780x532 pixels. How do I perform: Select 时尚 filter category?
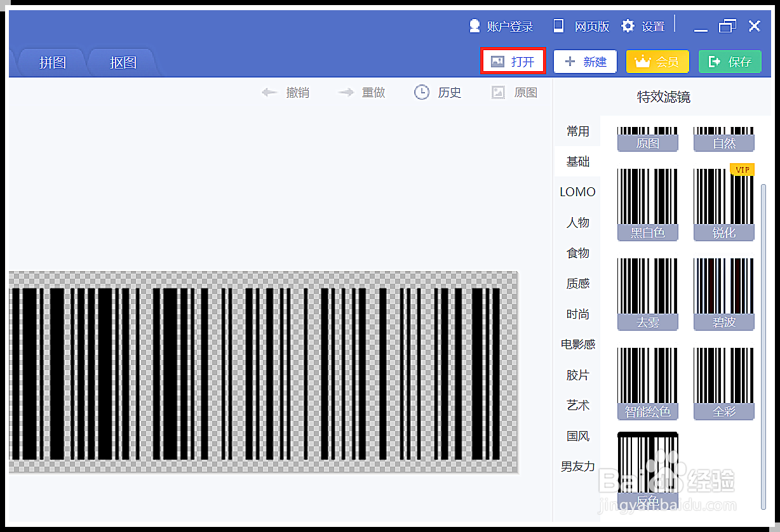click(x=578, y=314)
